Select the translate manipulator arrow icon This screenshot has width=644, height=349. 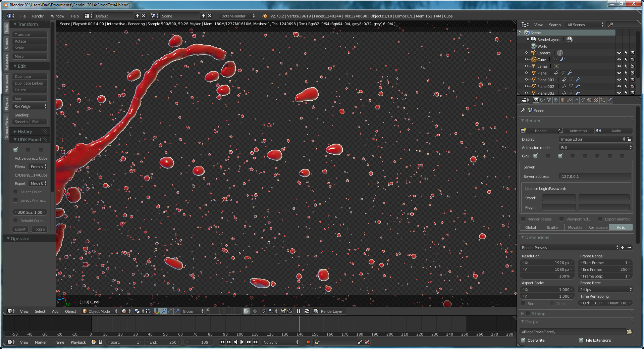pyautogui.click(x=163, y=311)
